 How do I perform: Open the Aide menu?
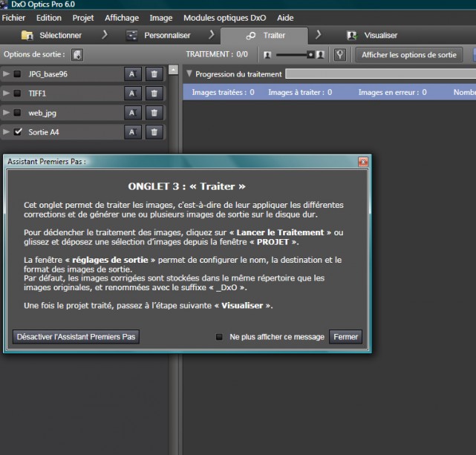[285, 18]
